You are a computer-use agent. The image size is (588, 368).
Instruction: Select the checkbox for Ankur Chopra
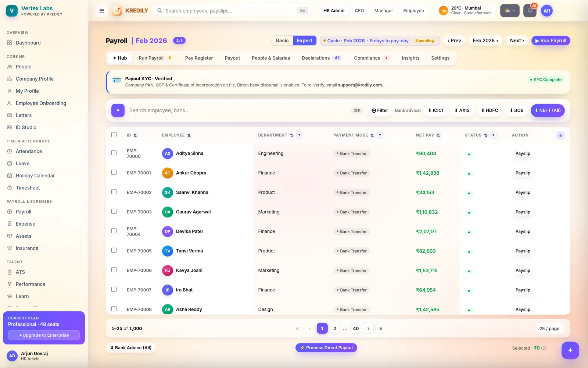click(114, 172)
